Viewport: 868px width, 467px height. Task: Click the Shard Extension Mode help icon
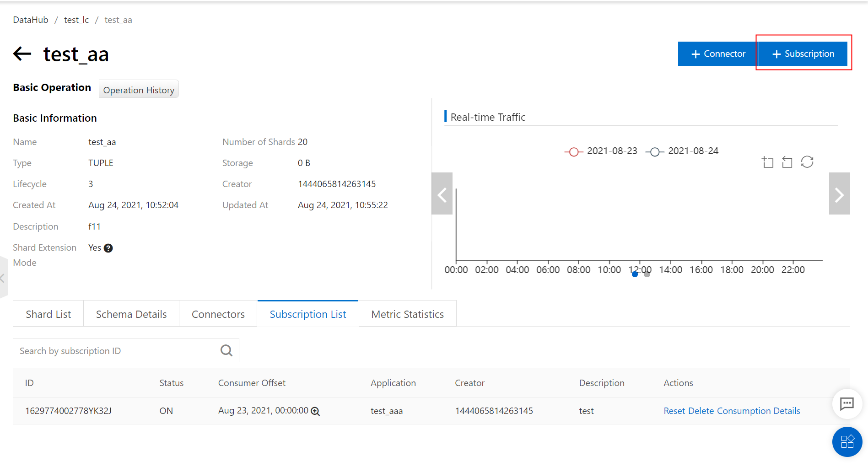coord(108,248)
